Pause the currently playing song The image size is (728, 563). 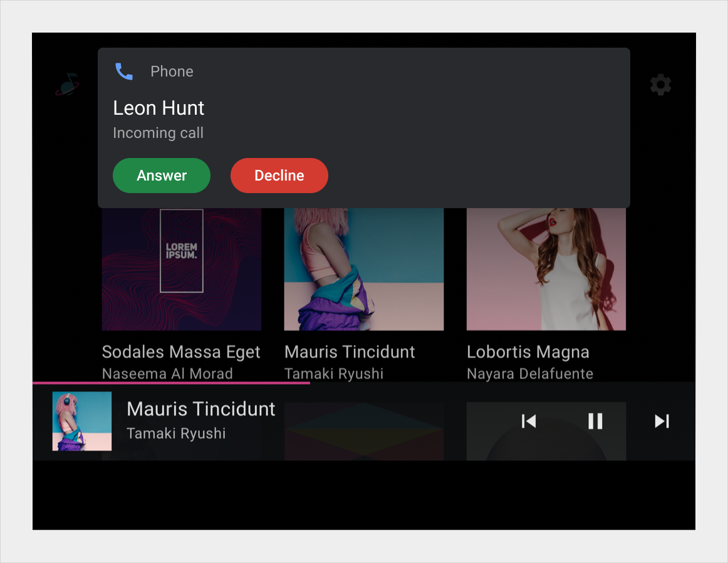click(595, 421)
